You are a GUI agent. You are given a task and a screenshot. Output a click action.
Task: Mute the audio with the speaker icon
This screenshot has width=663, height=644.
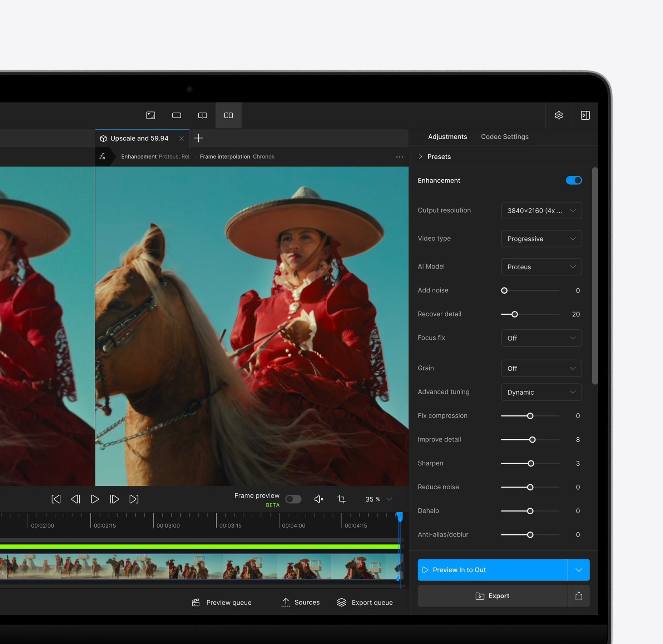pos(318,499)
